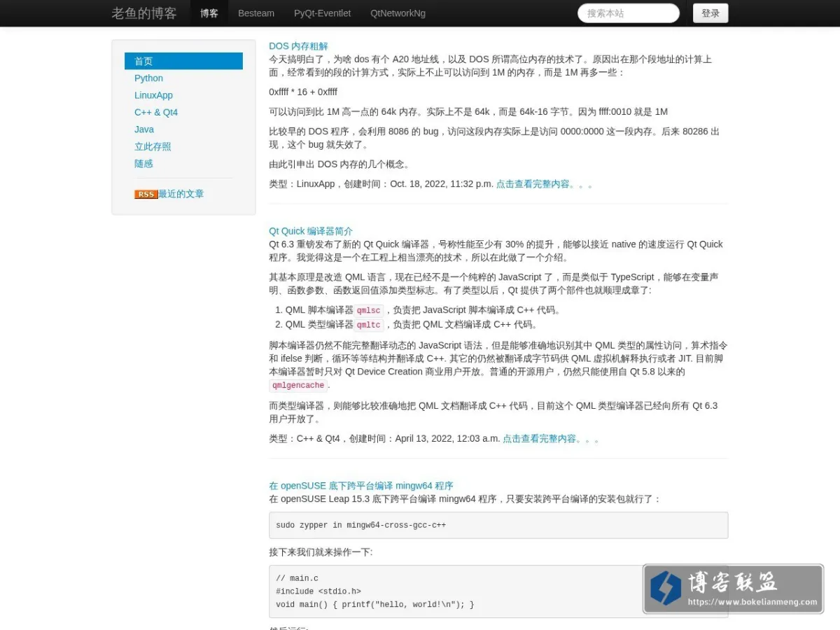Open the Python category in sidebar
840x630 pixels.
148,78
